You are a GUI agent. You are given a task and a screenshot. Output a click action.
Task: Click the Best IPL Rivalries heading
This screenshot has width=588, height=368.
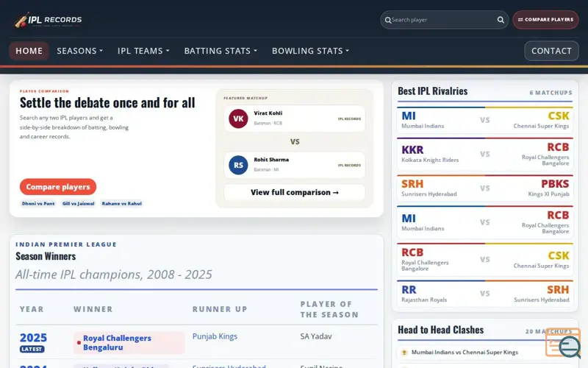(x=432, y=91)
